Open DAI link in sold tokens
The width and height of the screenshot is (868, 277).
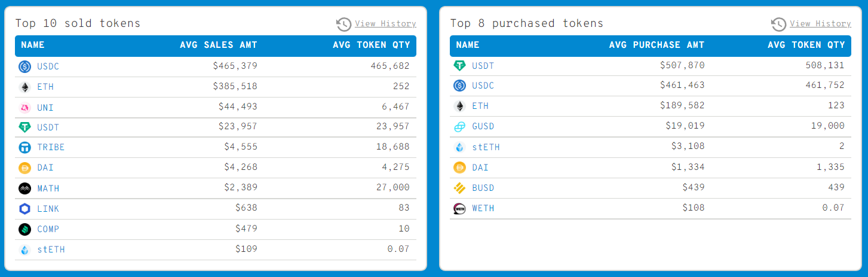coord(45,168)
